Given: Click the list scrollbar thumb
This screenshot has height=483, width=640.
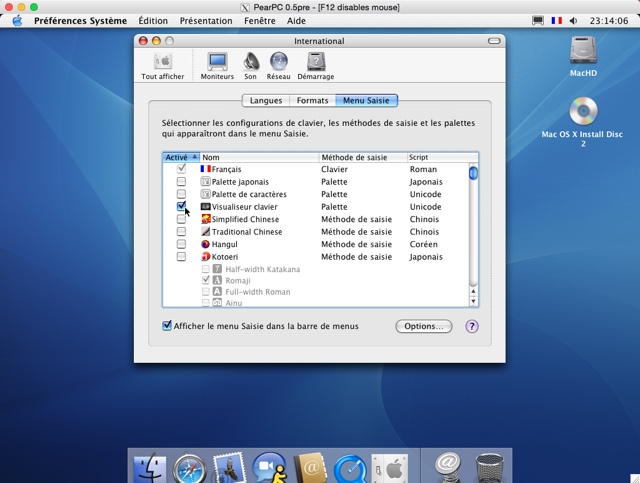Looking at the screenshot, I should click(473, 173).
